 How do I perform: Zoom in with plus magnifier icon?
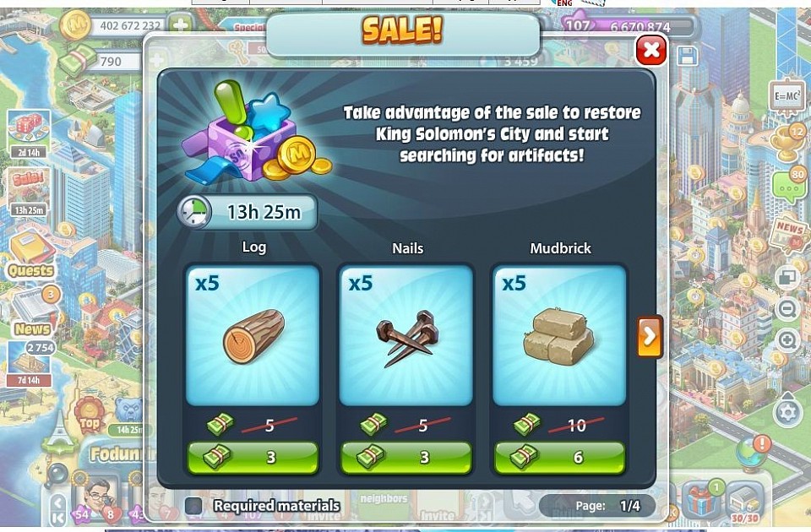787,340
